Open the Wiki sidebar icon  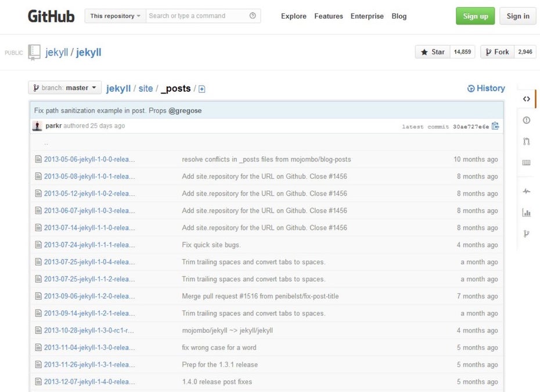click(526, 163)
